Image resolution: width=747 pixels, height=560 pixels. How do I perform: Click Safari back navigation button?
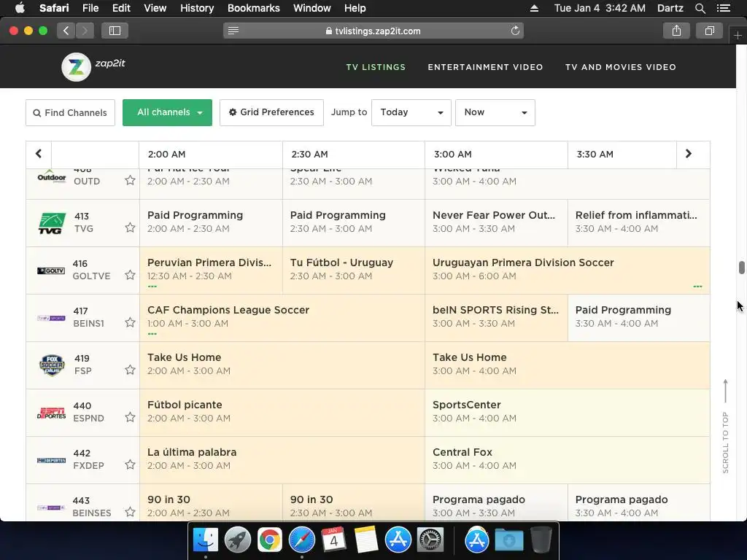66,31
